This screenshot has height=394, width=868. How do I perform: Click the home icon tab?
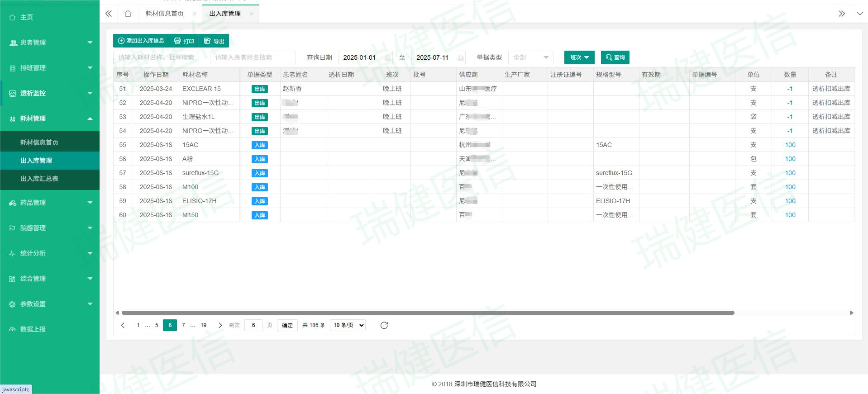[128, 14]
